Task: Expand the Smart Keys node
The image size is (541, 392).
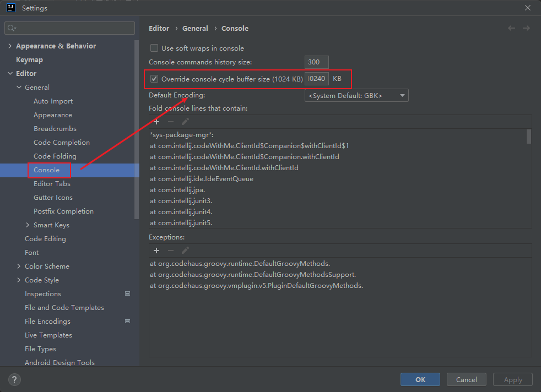Action: [x=28, y=225]
